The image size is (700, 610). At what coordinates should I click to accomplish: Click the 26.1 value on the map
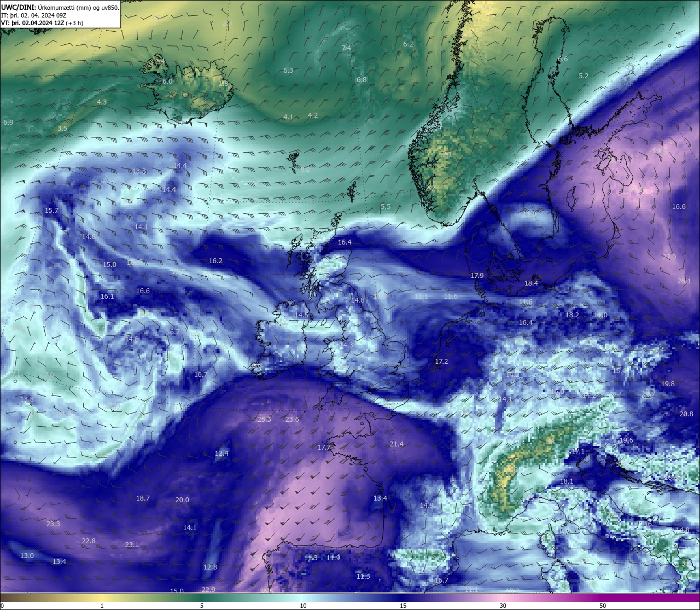[x=684, y=281]
